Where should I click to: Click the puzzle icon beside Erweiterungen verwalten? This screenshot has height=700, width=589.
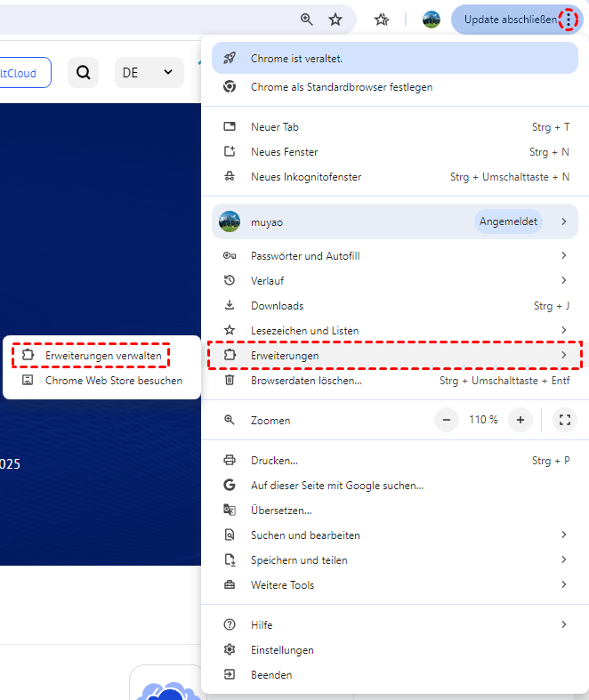28,355
